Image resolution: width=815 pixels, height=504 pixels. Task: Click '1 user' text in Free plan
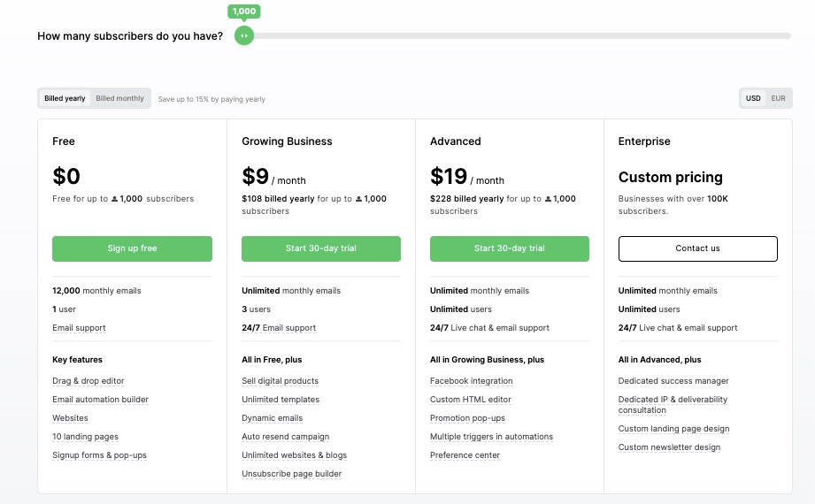(x=64, y=309)
